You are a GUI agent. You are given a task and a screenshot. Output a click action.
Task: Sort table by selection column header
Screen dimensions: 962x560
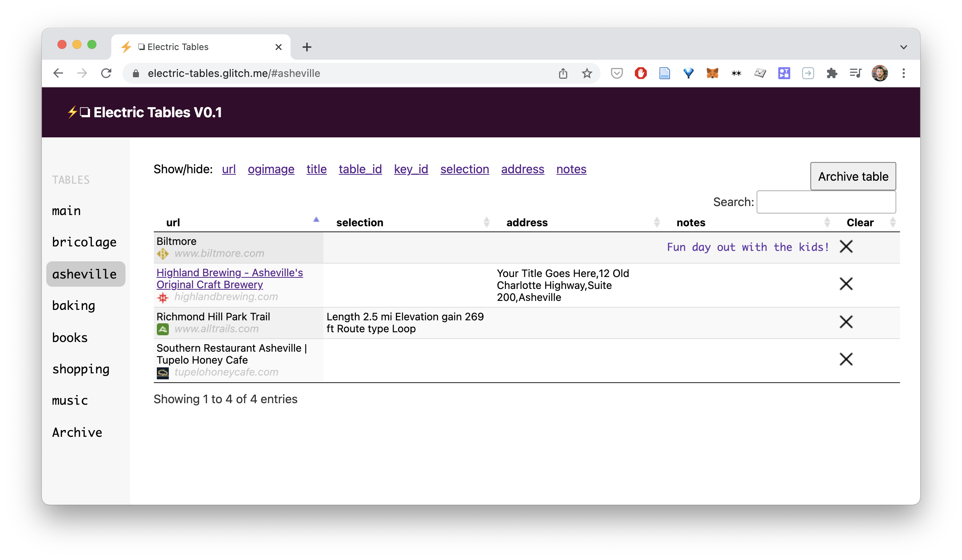409,223
